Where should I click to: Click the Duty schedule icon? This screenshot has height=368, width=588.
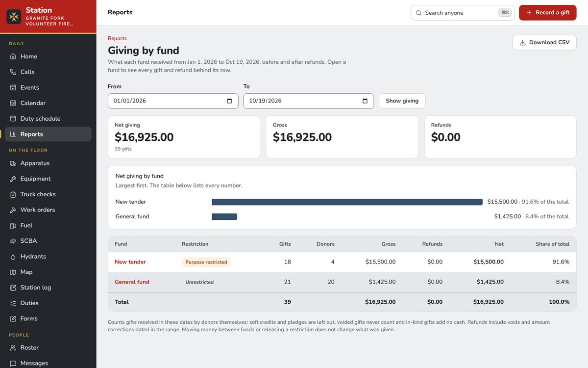click(x=13, y=119)
